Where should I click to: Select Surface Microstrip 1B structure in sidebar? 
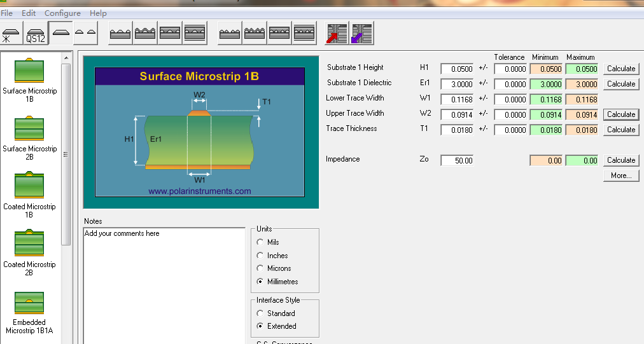[29, 81]
